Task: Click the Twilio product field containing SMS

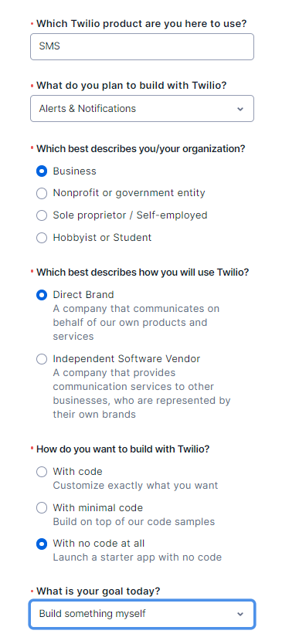Action: click(x=142, y=47)
